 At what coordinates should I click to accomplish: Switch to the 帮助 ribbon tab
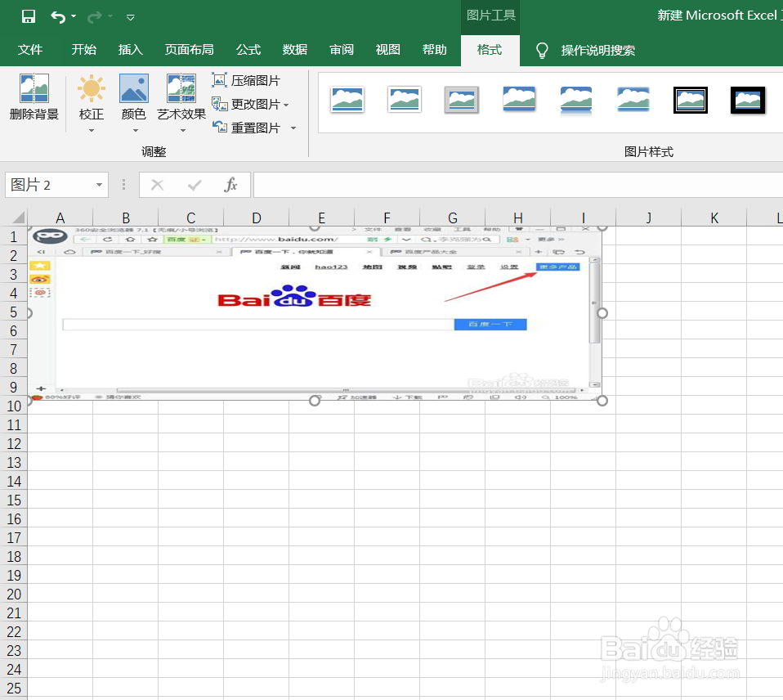click(x=435, y=49)
